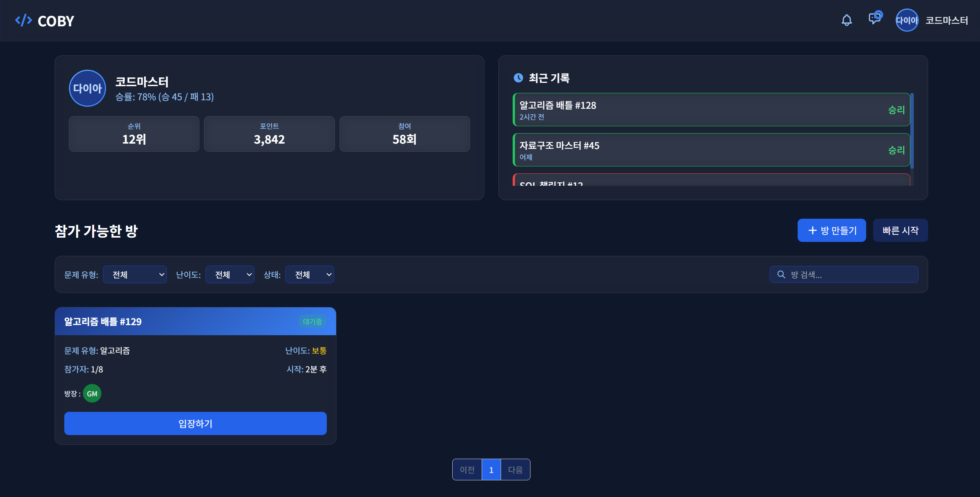Click the 포인트 3,842 stat card
This screenshot has width=980, height=497.
click(x=269, y=134)
